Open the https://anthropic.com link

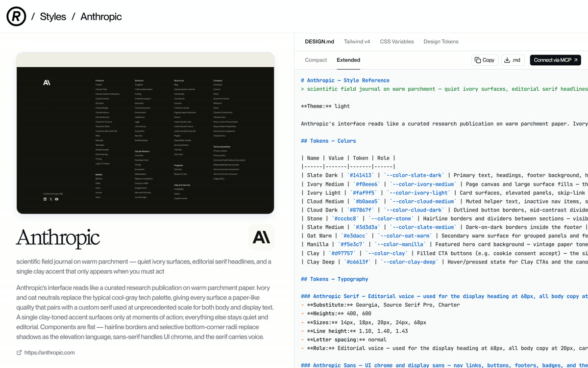(x=49, y=352)
